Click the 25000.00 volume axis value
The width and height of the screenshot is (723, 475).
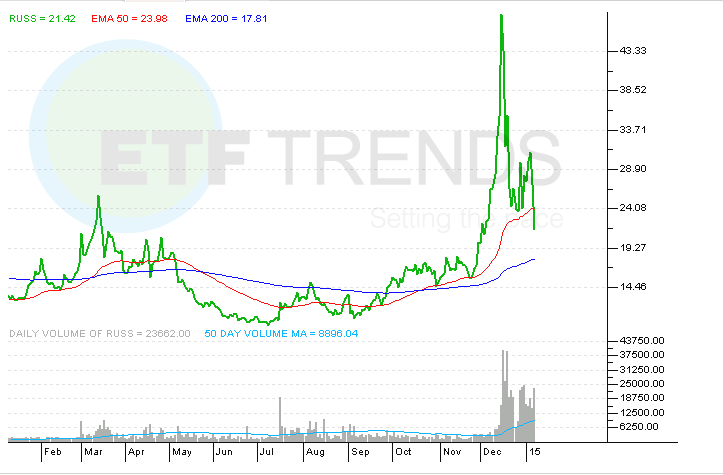pyautogui.click(x=642, y=384)
